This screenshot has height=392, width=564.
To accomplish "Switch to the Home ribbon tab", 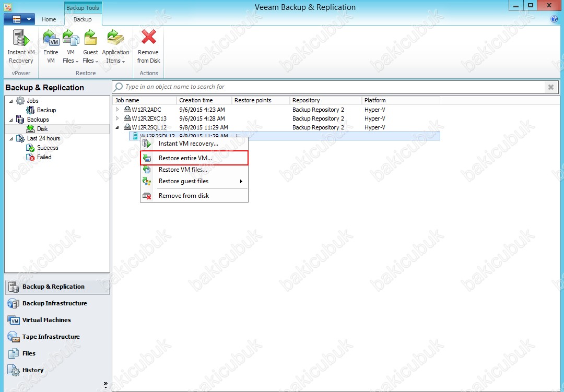I will coord(49,19).
